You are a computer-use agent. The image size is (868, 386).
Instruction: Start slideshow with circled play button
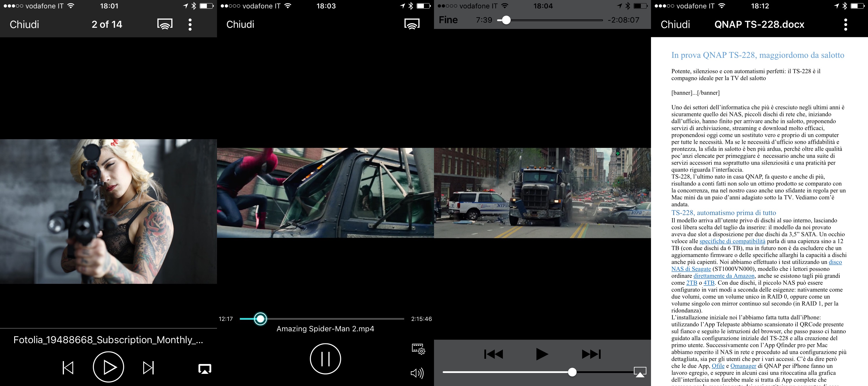[108, 367]
